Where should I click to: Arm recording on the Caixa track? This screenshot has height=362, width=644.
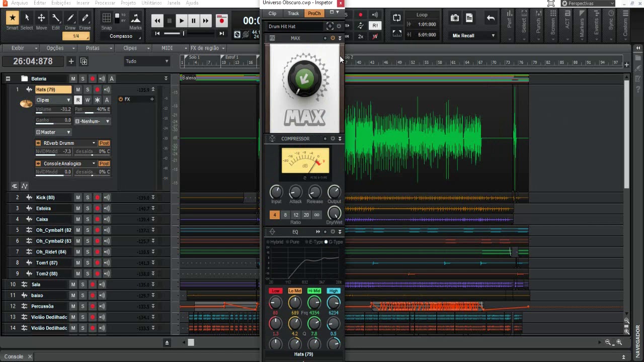[x=97, y=219]
